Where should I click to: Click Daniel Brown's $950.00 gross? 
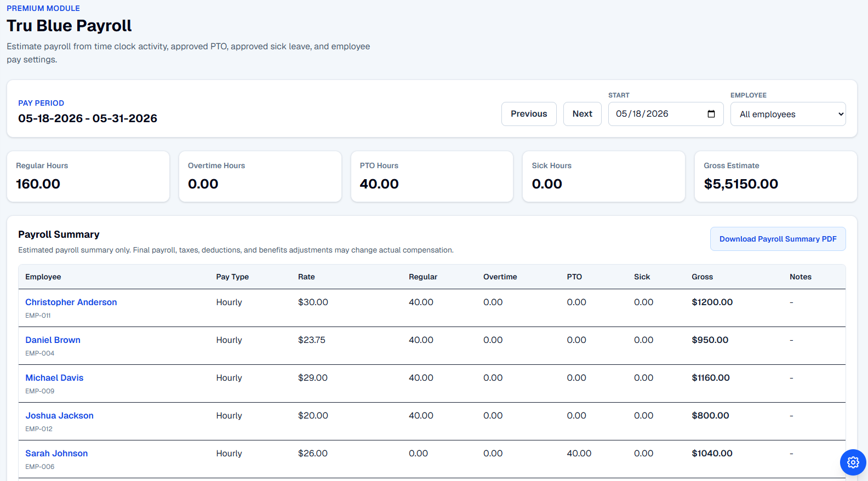(710, 340)
